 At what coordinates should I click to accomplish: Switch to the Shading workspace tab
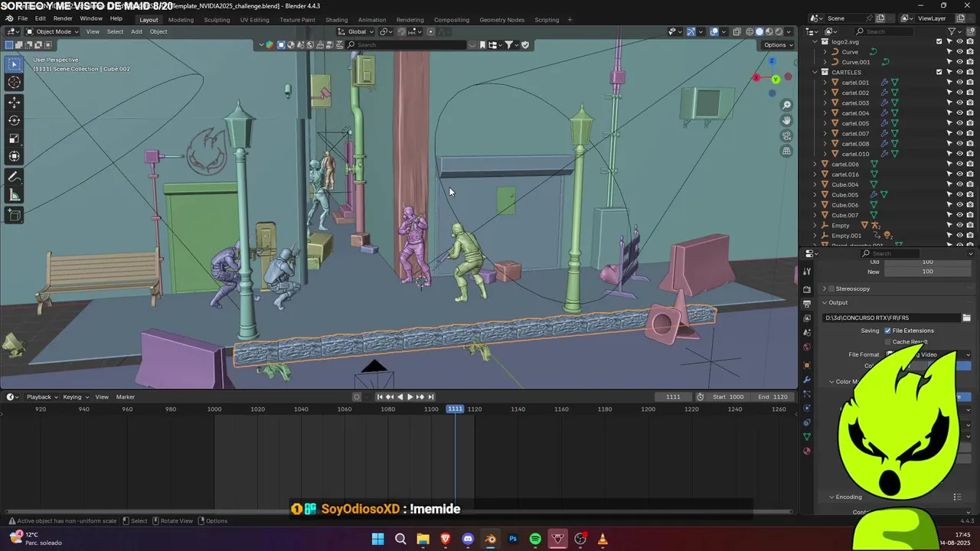coord(336,19)
